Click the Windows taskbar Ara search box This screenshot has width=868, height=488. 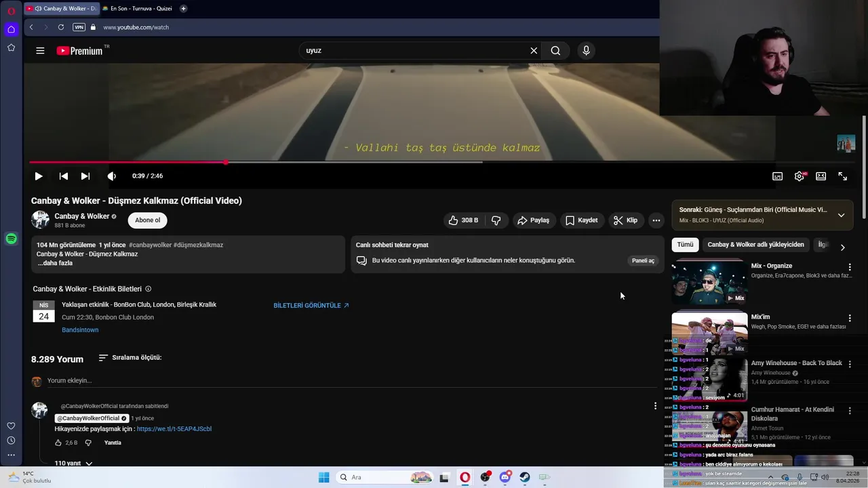tap(384, 477)
